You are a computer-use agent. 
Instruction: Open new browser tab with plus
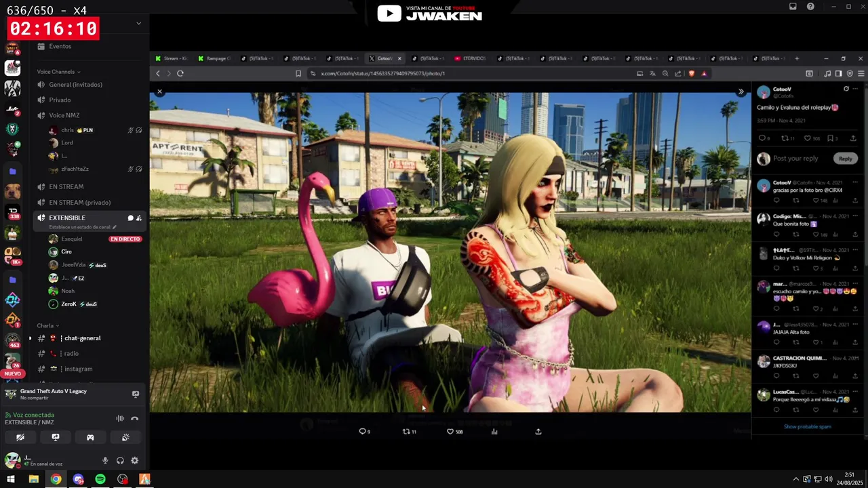point(797,58)
